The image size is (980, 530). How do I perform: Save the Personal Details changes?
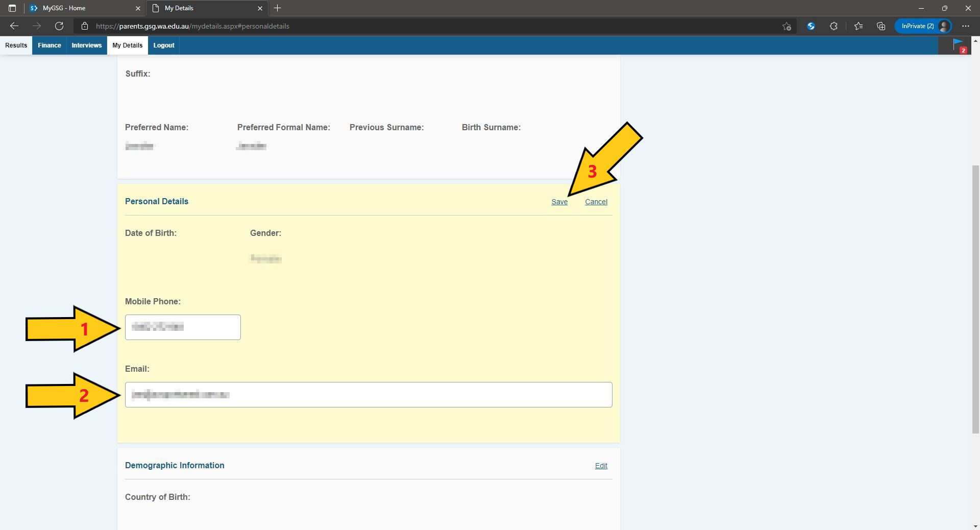(559, 202)
